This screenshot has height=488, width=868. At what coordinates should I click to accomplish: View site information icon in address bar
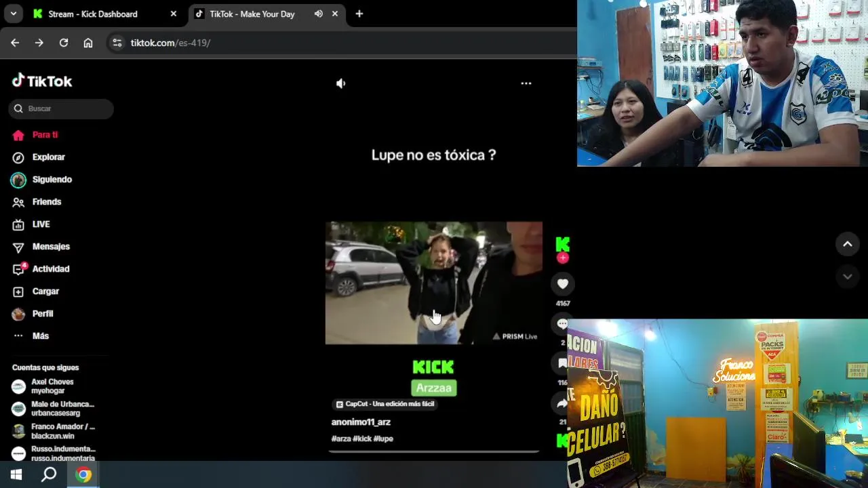click(117, 43)
